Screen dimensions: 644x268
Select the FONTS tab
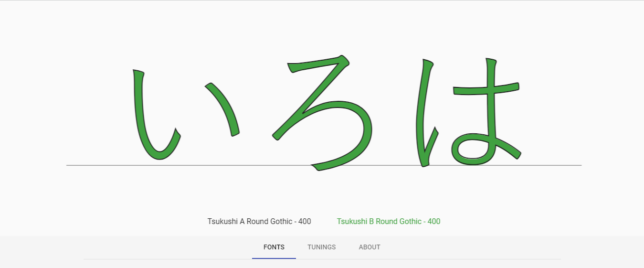274,247
